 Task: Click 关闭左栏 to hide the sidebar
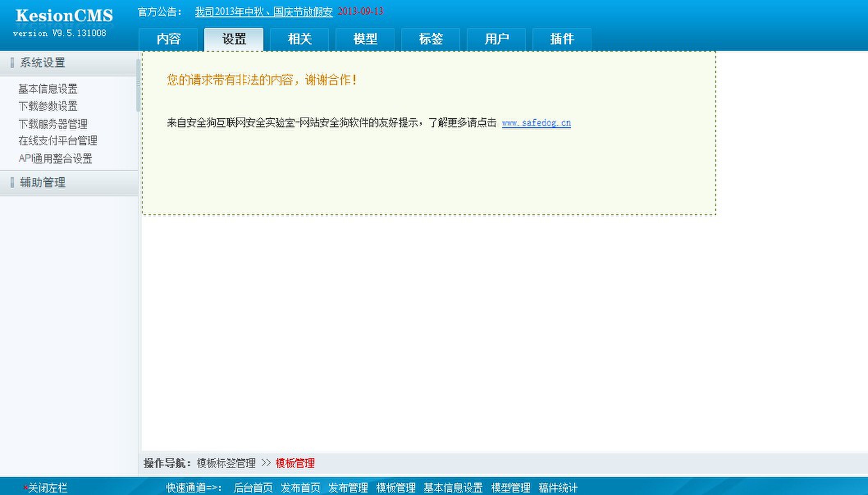click(x=46, y=488)
